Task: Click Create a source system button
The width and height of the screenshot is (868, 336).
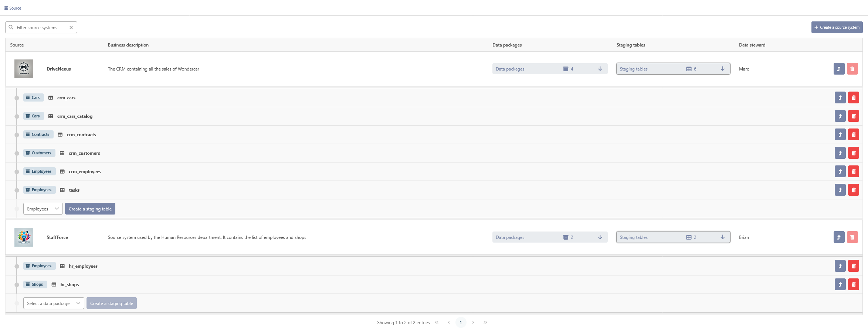Action: (x=837, y=27)
